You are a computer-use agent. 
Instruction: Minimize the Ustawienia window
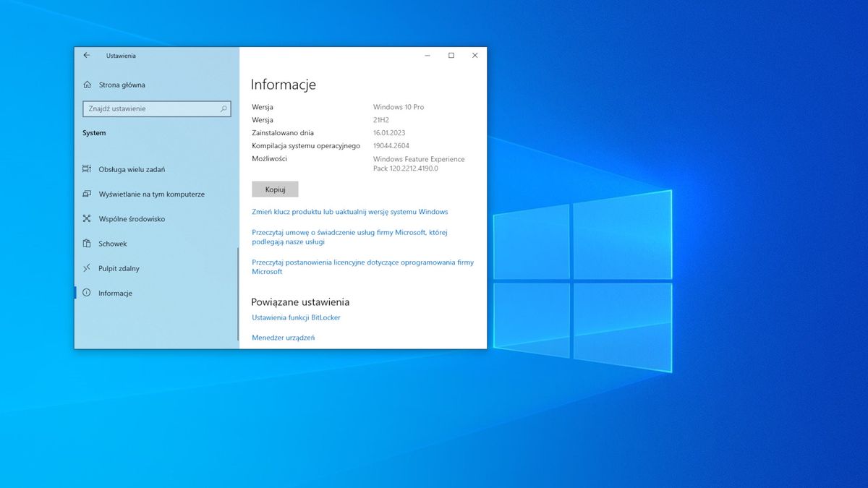[427, 55]
